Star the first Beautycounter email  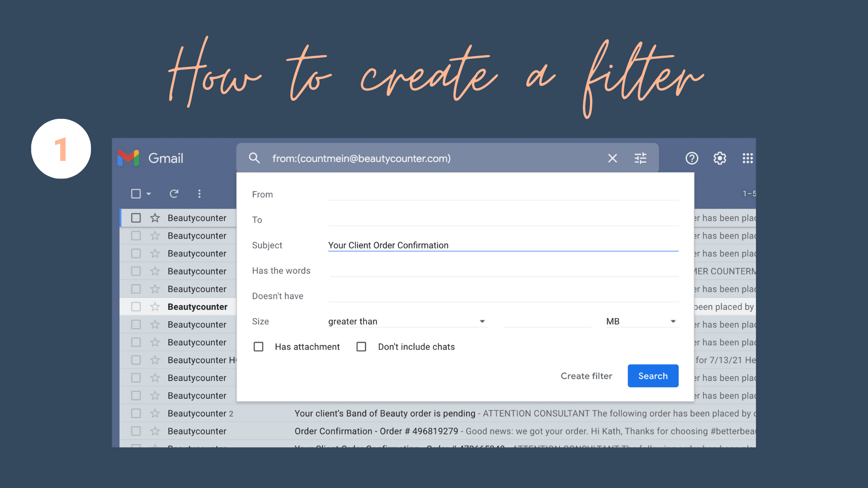tap(155, 218)
